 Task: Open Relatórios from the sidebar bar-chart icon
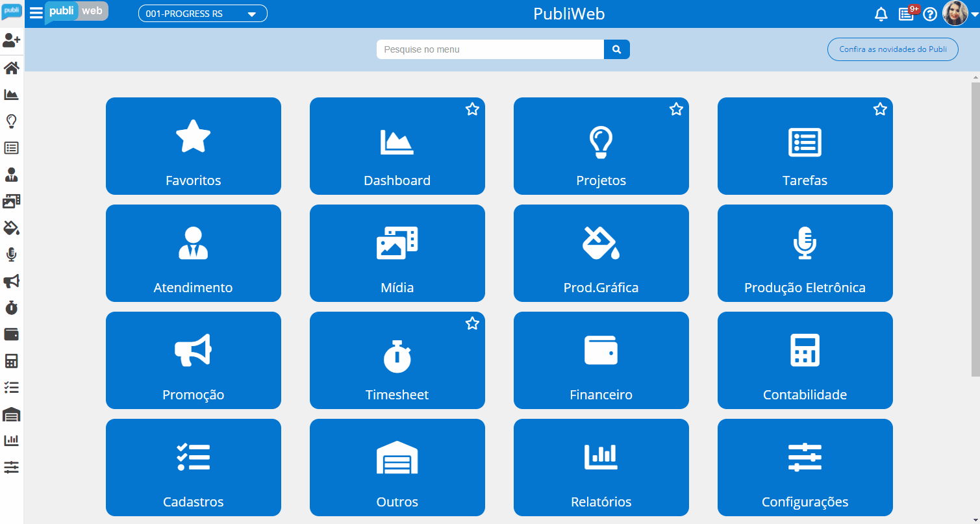11,440
